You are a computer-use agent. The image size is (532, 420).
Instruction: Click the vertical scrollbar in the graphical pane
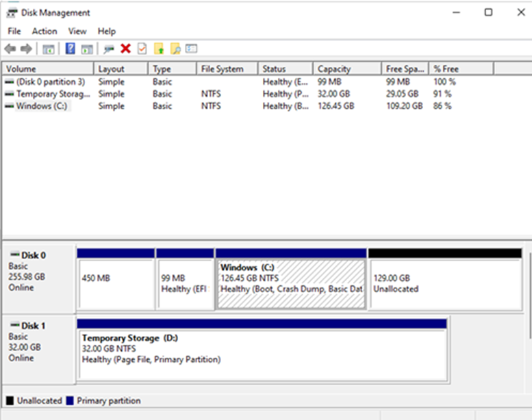(x=530, y=295)
